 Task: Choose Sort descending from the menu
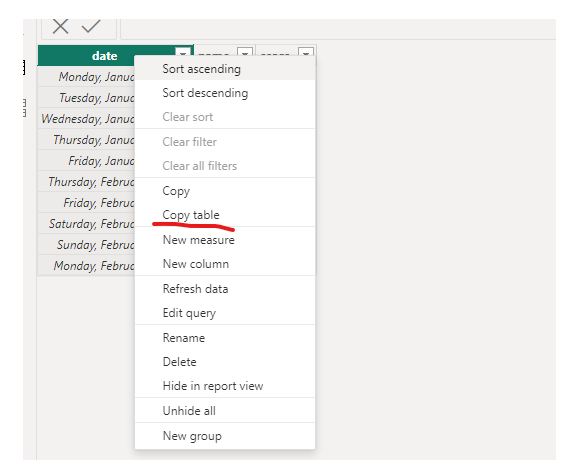click(x=225, y=93)
